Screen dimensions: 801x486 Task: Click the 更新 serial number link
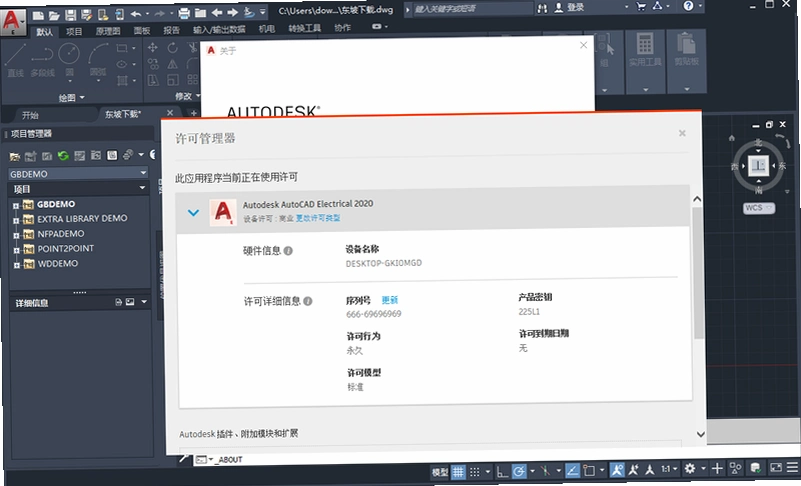(389, 300)
